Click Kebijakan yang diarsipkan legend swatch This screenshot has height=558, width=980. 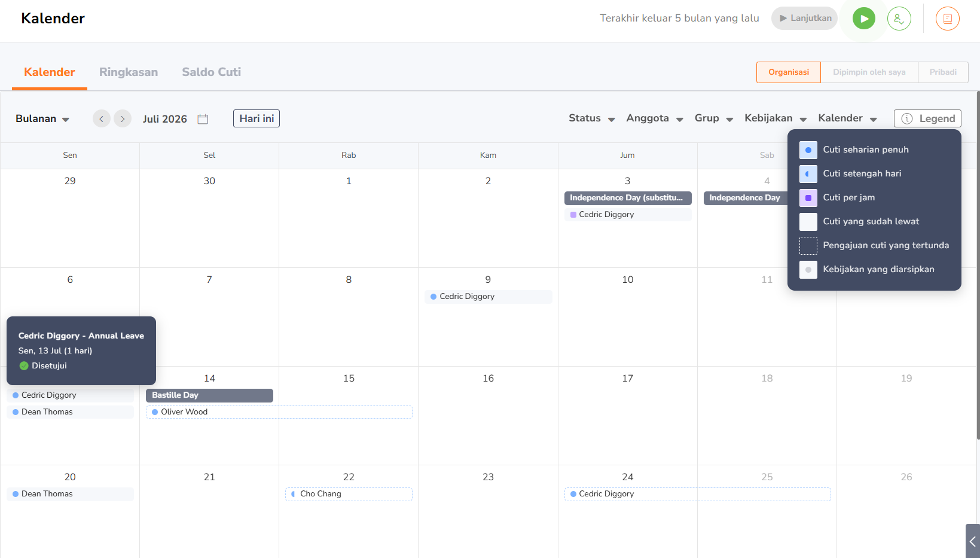808,270
